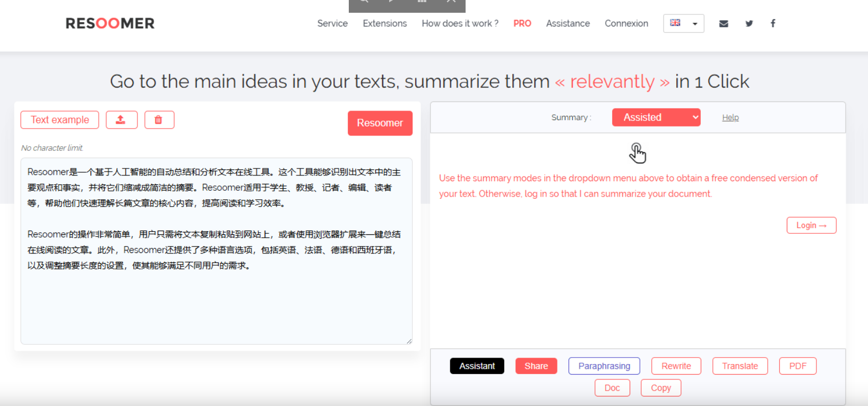
Task: Open the Twitter bird icon
Action: pyautogui.click(x=749, y=23)
